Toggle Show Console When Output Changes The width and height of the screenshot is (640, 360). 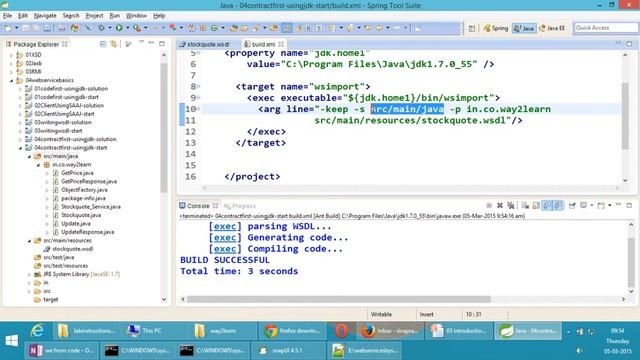(x=547, y=205)
